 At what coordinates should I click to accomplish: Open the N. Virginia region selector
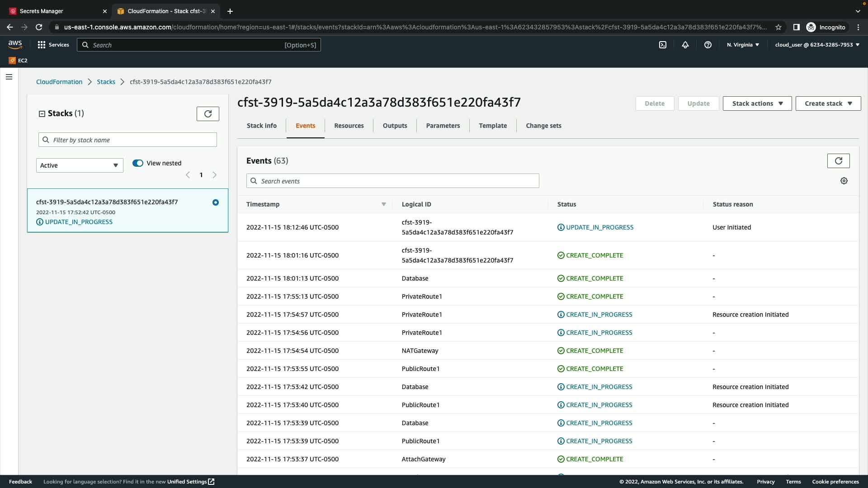point(743,45)
